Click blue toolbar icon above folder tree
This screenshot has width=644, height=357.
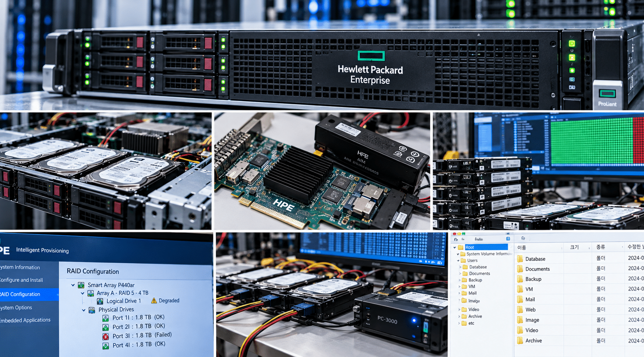508,239
